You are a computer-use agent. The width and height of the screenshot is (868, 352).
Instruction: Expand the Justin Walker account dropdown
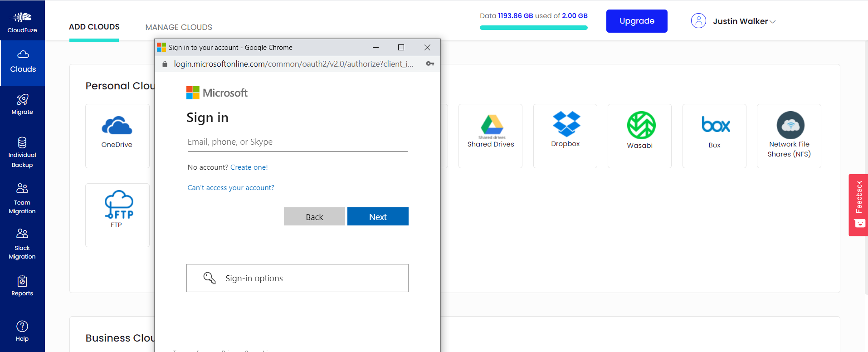pos(744,21)
